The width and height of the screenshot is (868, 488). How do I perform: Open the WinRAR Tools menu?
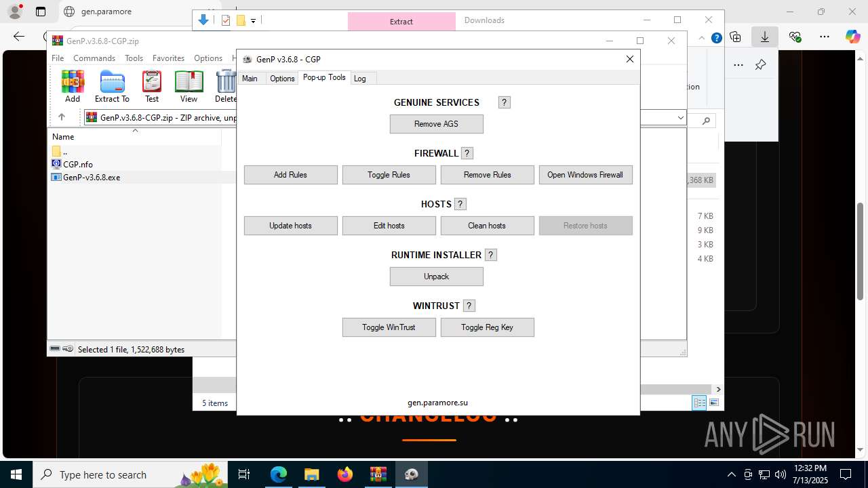pyautogui.click(x=134, y=58)
